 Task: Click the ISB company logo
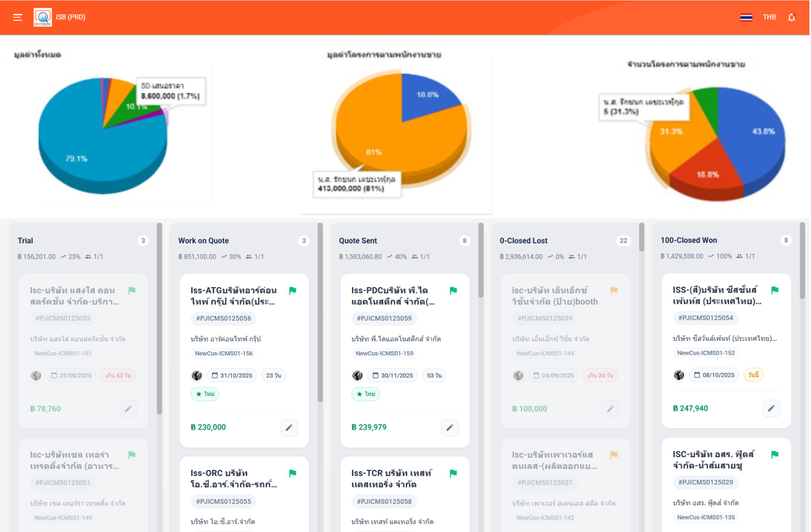pos(42,17)
